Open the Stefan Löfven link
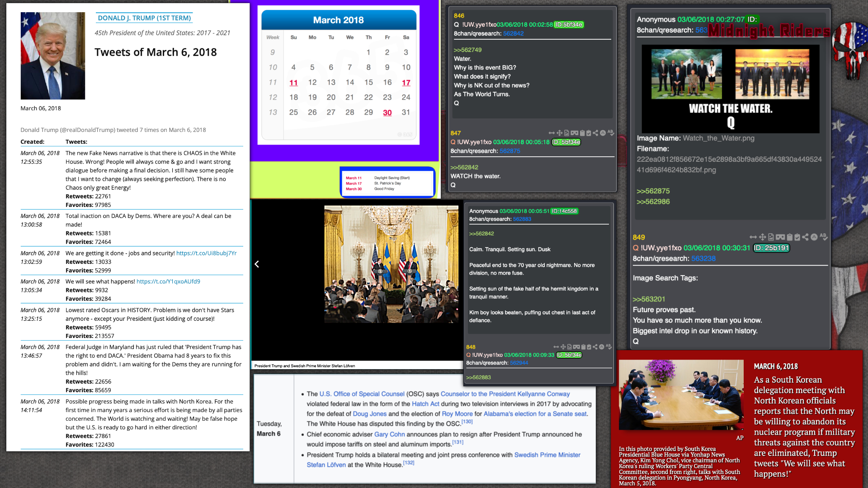Image resolution: width=868 pixels, height=488 pixels. point(326,465)
